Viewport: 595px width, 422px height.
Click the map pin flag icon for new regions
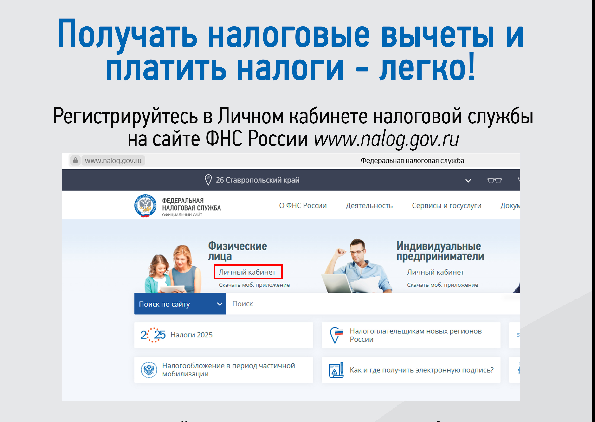pyautogui.click(x=336, y=335)
